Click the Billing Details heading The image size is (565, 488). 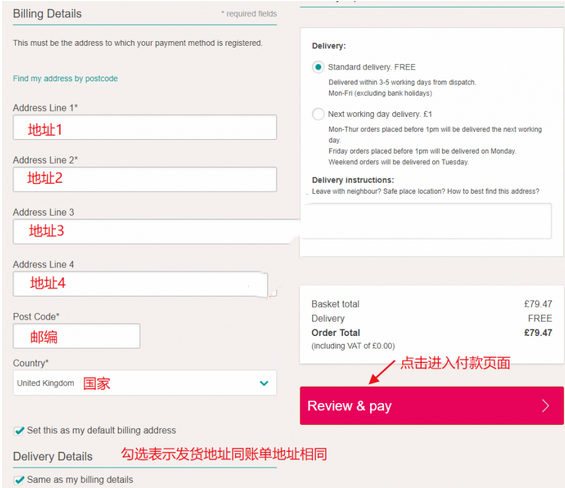pos(47,14)
